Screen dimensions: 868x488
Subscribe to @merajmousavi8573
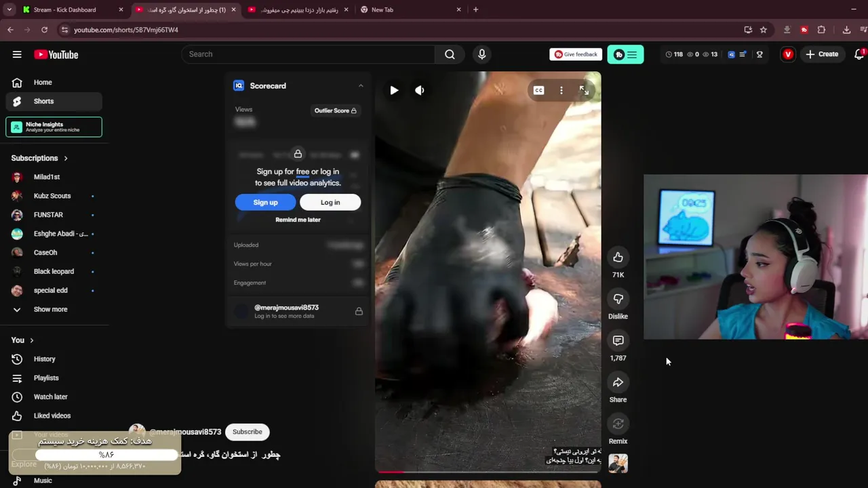(x=247, y=432)
